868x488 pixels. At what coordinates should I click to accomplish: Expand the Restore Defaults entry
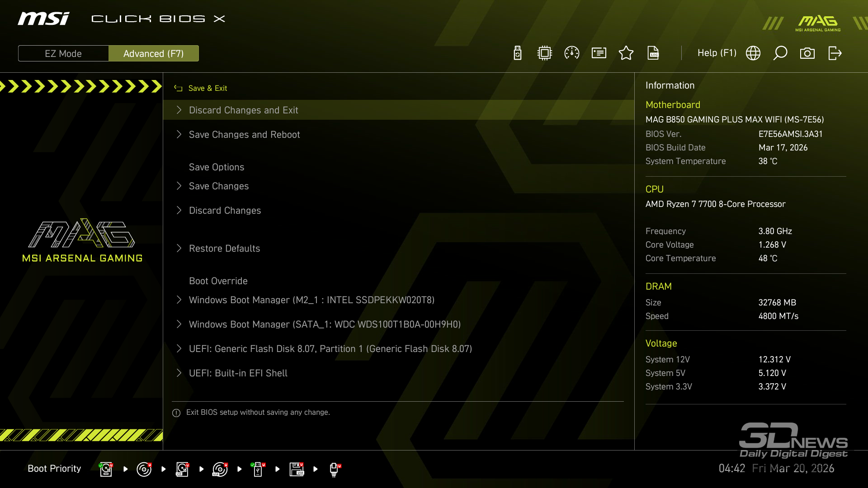[x=224, y=249]
